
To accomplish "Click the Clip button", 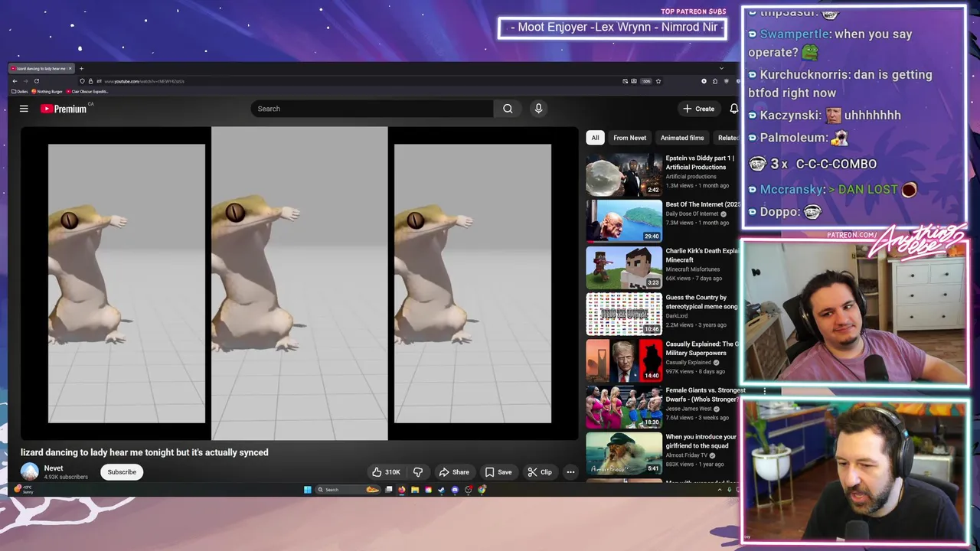I will pyautogui.click(x=540, y=472).
